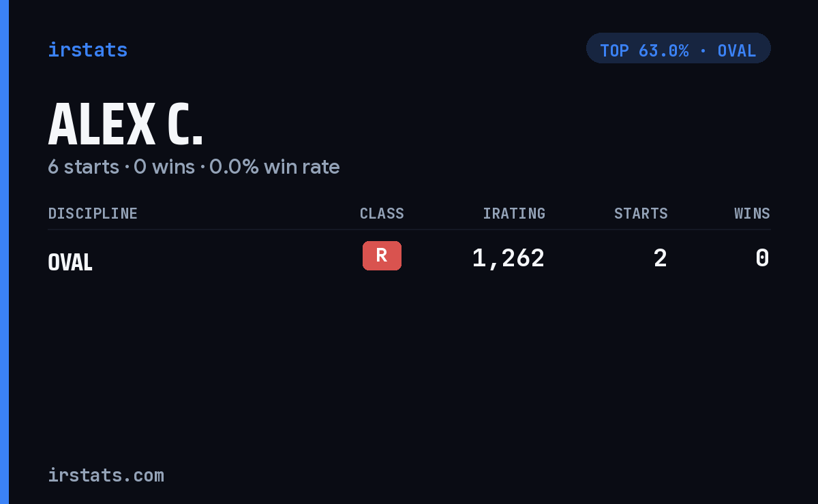
Task: Click the divider line below table headers
Action: (409, 230)
